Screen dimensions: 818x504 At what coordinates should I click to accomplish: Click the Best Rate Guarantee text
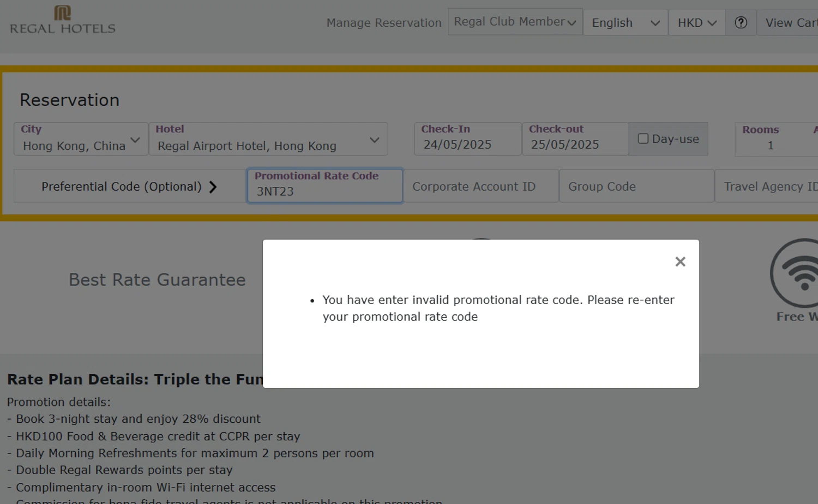tap(157, 280)
